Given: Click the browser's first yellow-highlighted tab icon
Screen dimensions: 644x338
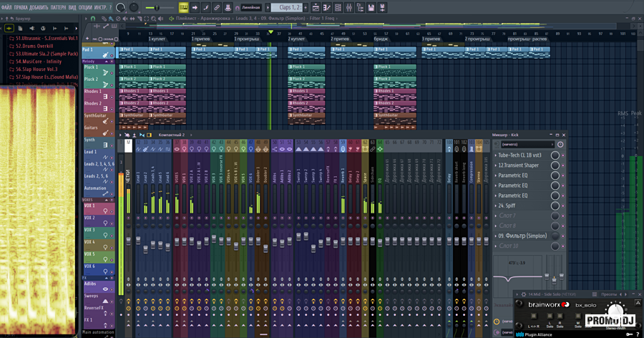Looking at the screenshot, I should coord(10,28).
